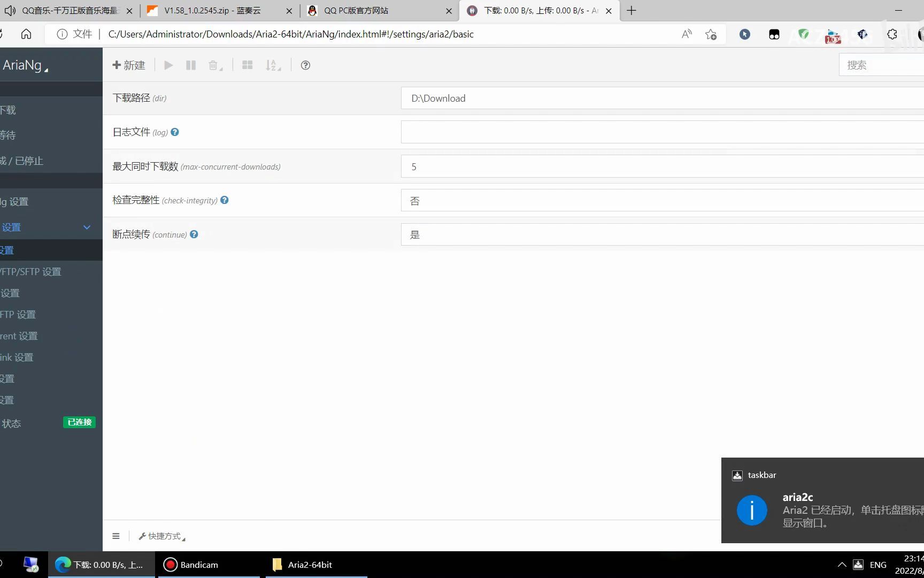Pause tasks using the pause icon
The width and height of the screenshot is (924, 578).
click(x=191, y=65)
